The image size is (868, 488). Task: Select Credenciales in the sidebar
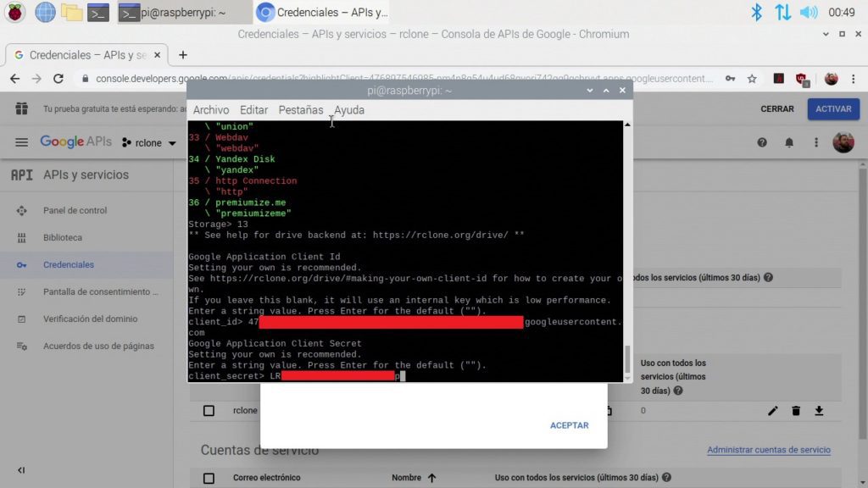[69, 264]
